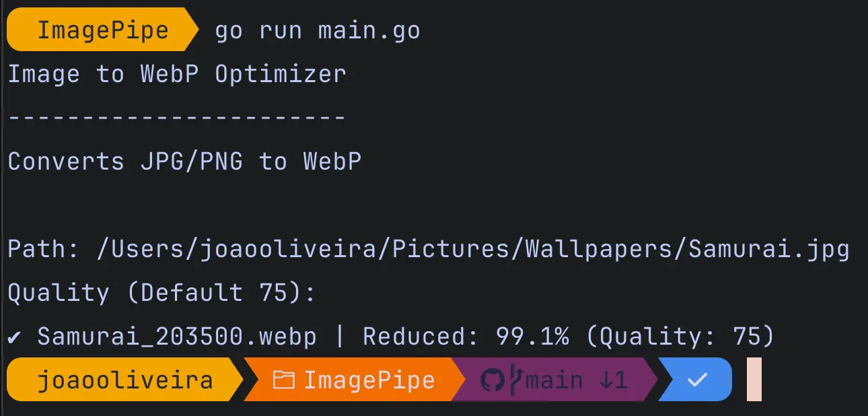Click the git branch icon beside main
Screen dimensions: 868x416
click(515, 380)
